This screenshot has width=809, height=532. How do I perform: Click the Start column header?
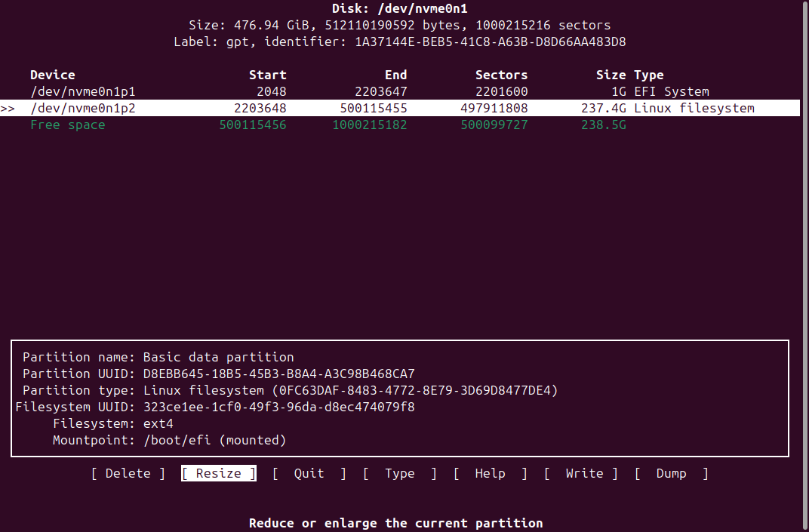click(x=267, y=75)
